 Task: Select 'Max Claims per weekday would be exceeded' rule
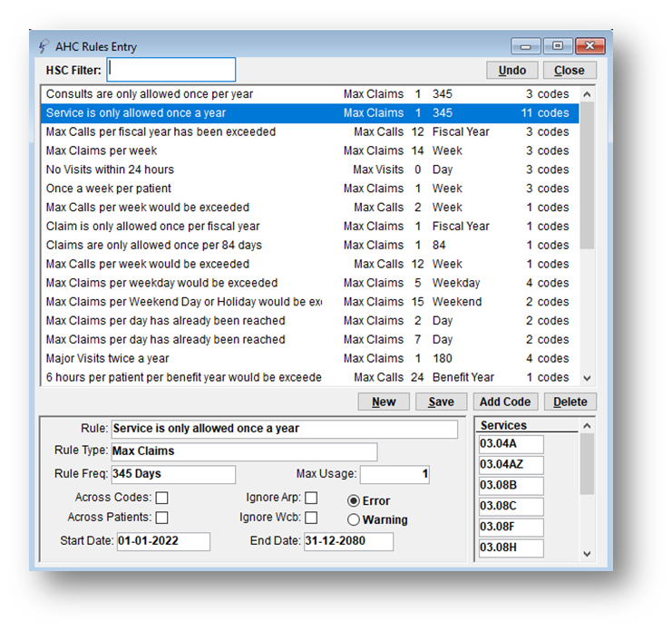[x=310, y=283]
